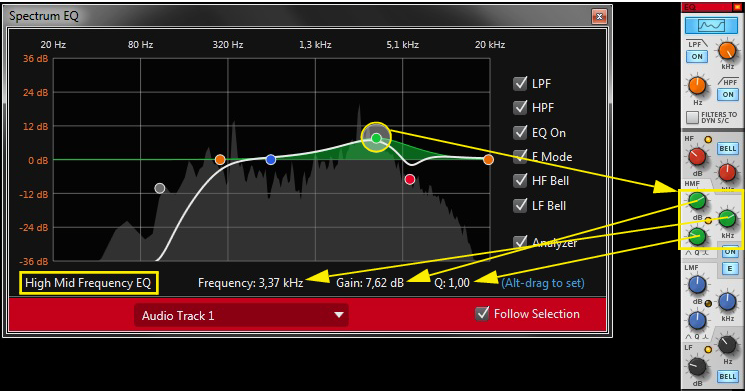Open the spectrum EQ display icon
This screenshot has height=391, width=745.
[711, 25]
